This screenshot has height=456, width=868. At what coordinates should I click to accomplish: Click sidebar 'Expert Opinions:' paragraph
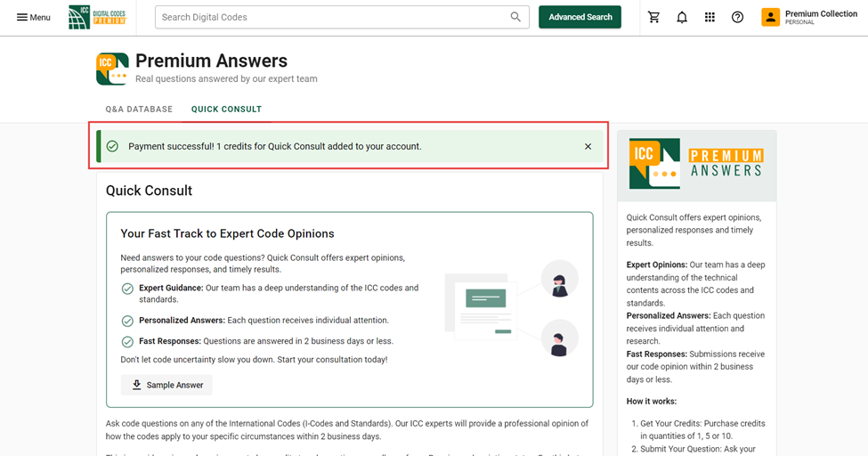[x=696, y=284]
